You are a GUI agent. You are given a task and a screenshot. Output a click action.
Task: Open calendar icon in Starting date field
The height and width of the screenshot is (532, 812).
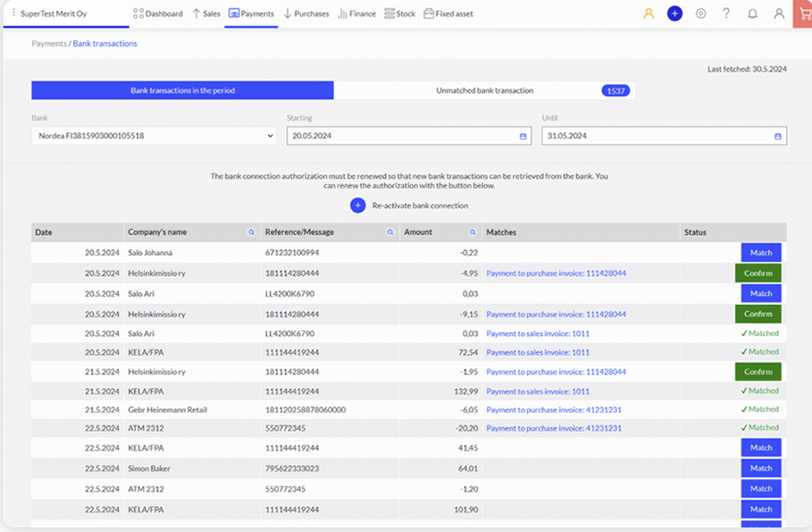[523, 136]
